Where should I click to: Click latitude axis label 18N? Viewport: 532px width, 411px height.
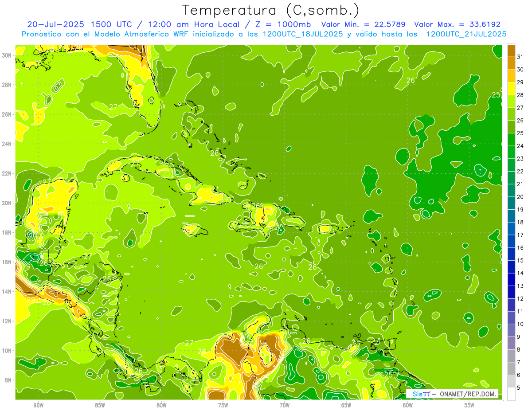click(x=7, y=232)
